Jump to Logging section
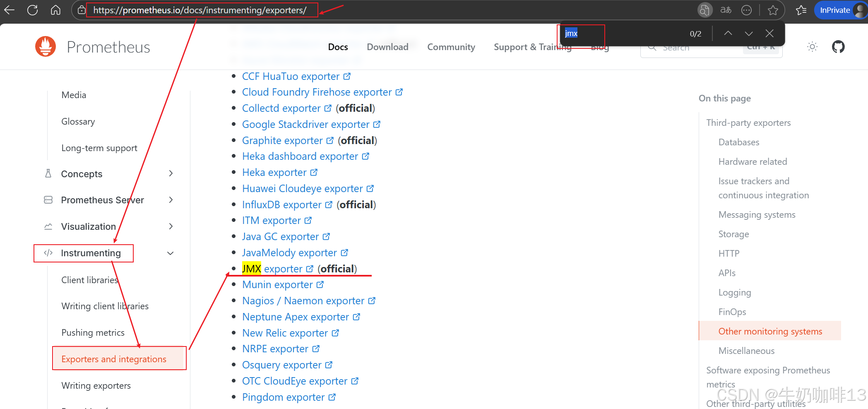This screenshot has width=868, height=409. pos(734,292)
